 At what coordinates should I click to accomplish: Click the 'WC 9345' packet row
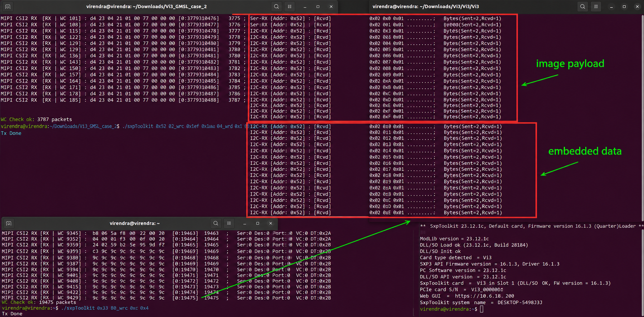[166, 233]
